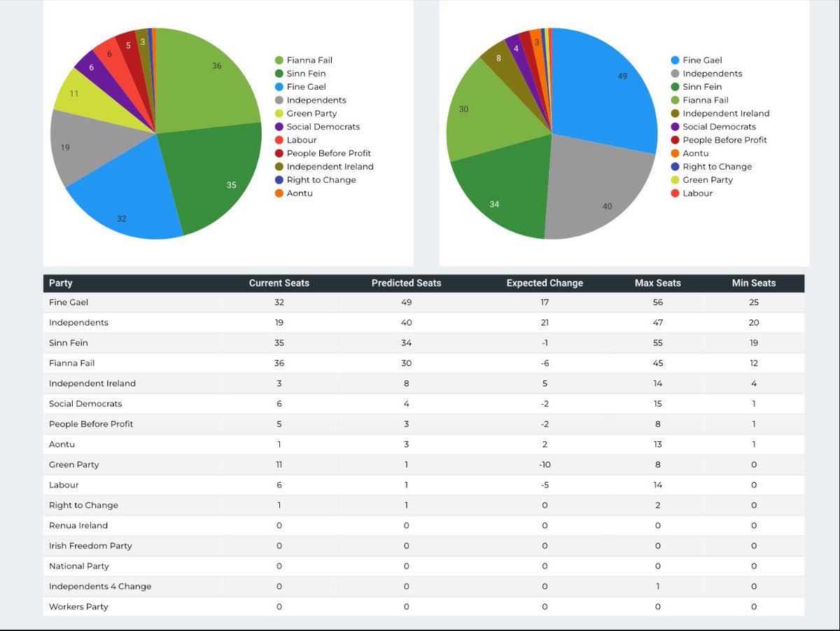Screen dimensions: 840x631
Task: Click Aontu's Max Seats value 13
Action: (x=658, y=444)
